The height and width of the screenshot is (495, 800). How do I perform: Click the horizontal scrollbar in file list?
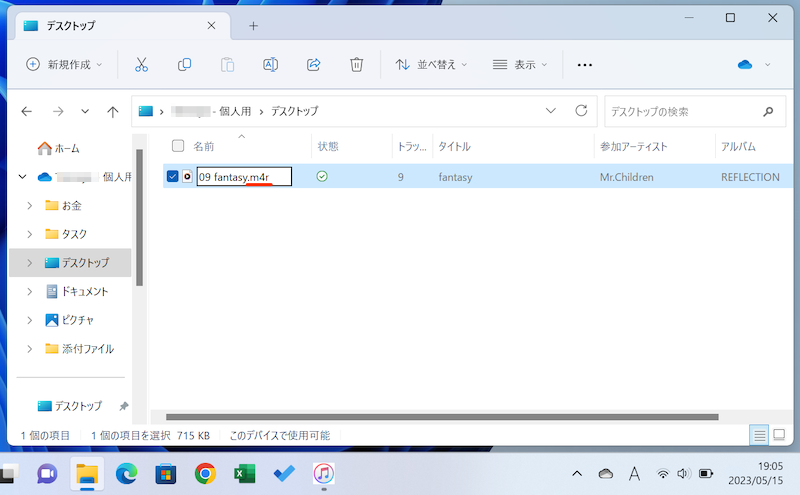(440, 416)
